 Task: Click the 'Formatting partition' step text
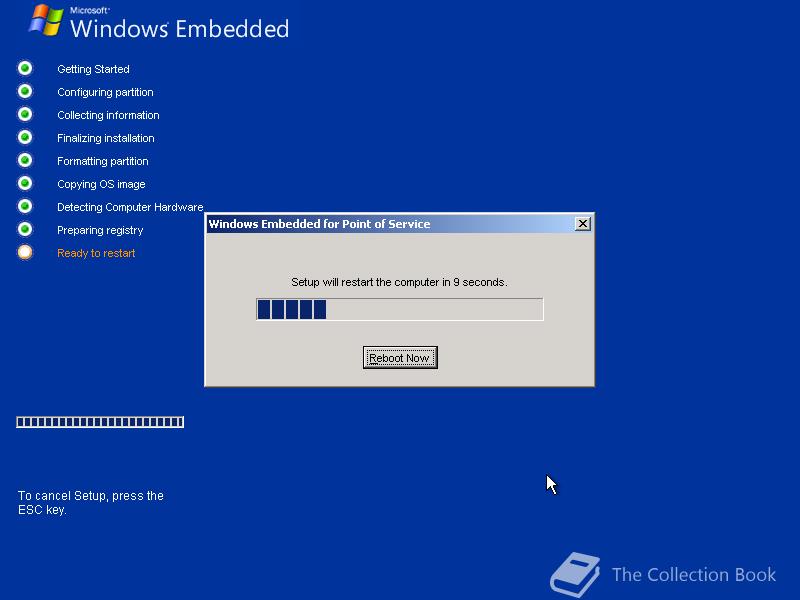click(103, 161)
